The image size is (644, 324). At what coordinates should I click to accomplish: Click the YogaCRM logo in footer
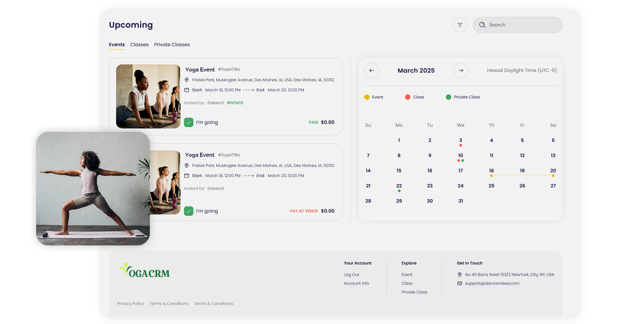click(x=144, y=271)
